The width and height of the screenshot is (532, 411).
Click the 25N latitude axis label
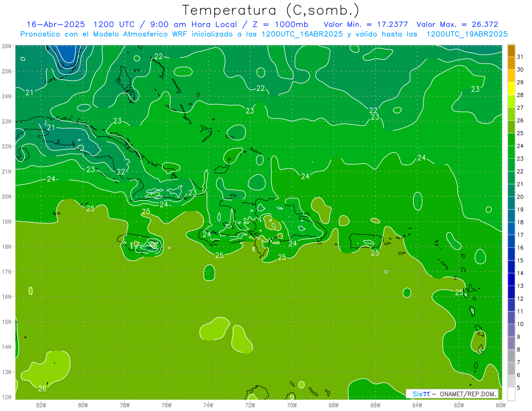(x=7, y=71)
